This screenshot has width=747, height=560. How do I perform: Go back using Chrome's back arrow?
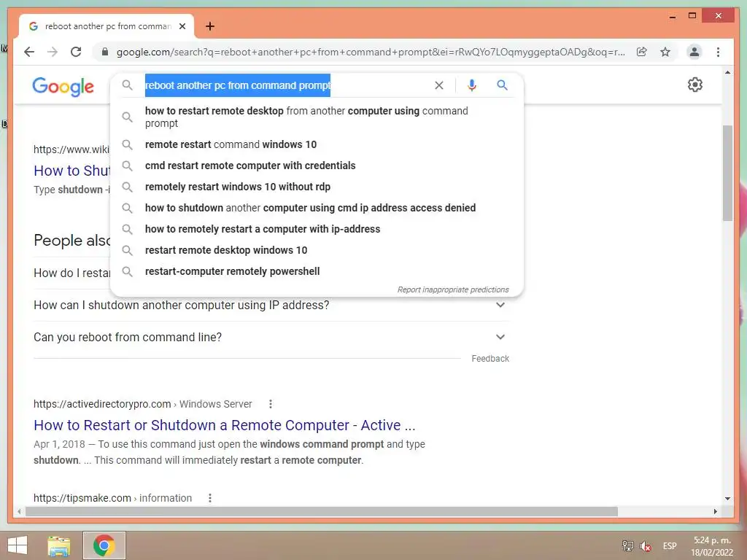click(x=29, y=52)
